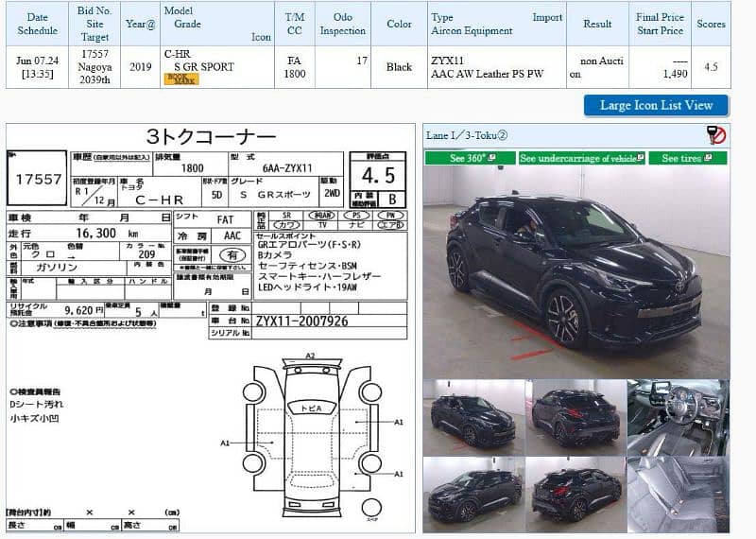This screenshot has height=539, width=756.
Task: Click the 1,490 start price value
Action: (675, 74)
